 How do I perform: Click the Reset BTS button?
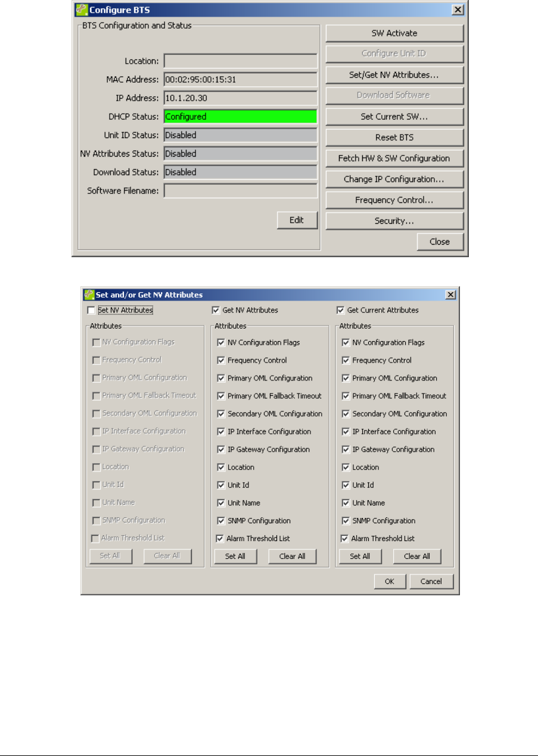click(394, 138)
